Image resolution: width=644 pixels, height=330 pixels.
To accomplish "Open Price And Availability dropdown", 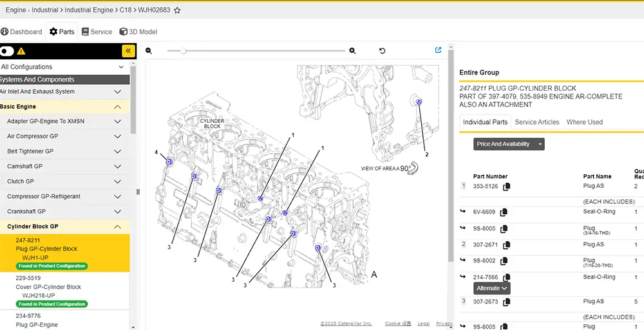I will 509,144.
